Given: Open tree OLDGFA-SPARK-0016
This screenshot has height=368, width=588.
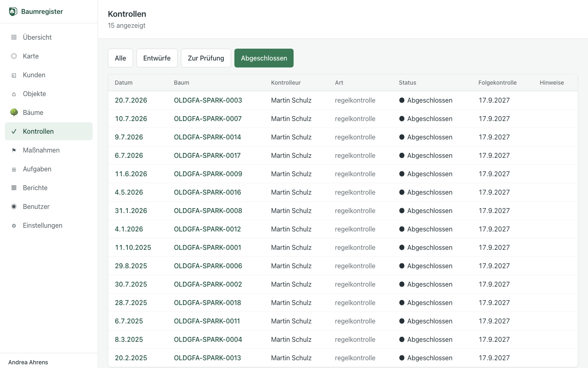Looking at the screenshot, I should tap(207, 192).
